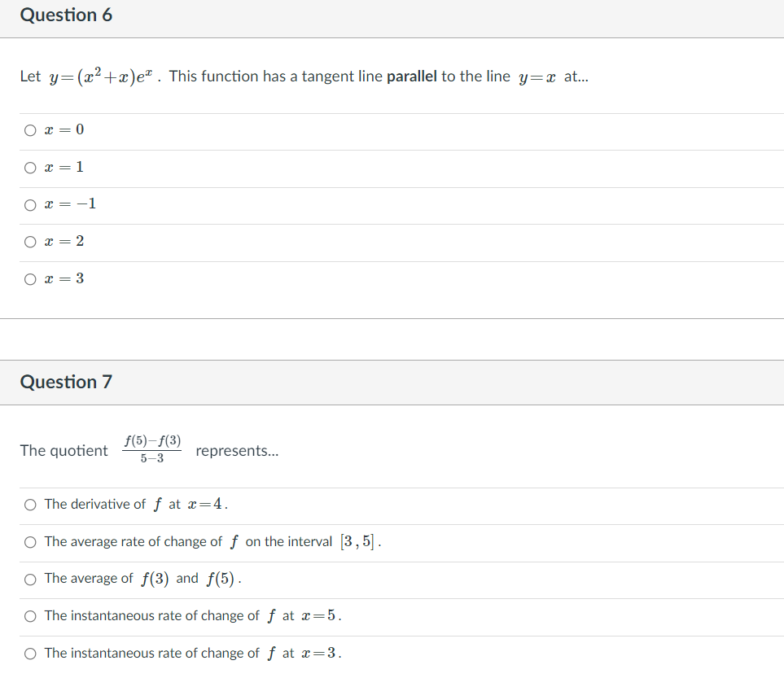Choose 'The derivative of f at x=4'

(x=29, y=504)
